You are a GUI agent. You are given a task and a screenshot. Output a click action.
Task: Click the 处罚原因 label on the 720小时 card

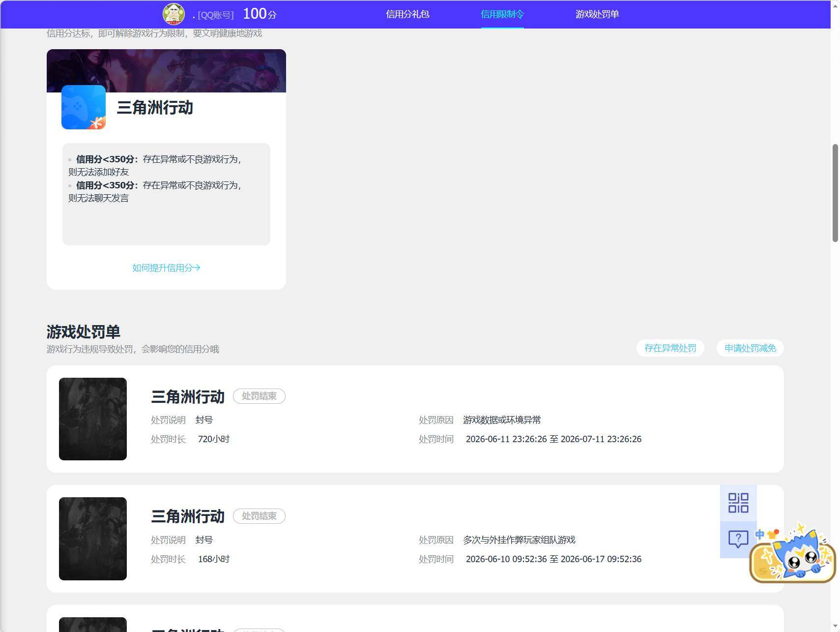(436, 420)
